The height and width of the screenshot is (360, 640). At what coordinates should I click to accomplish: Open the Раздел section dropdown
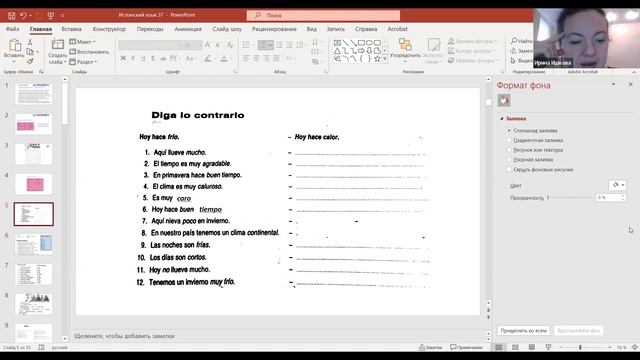pyautogui.click(x=83, y=62)
